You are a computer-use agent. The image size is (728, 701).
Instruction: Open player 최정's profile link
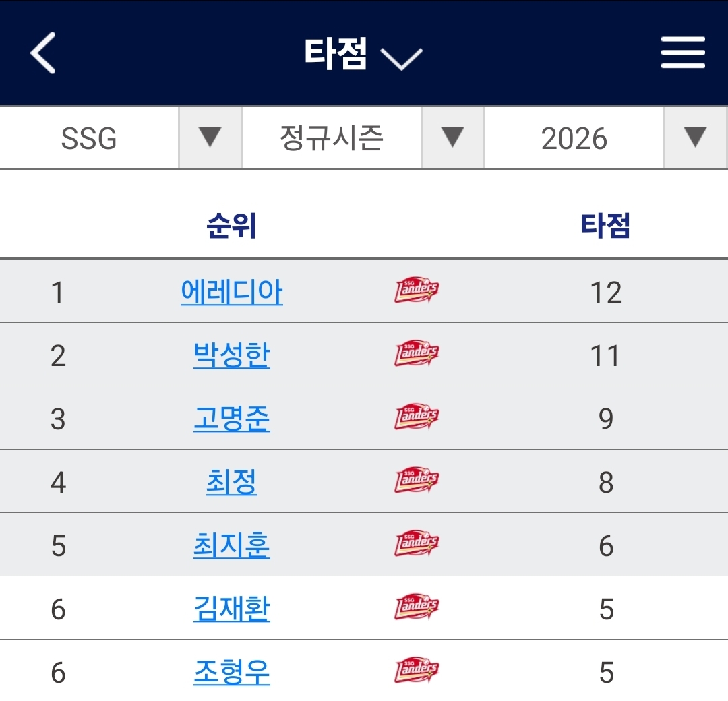[x=232, y=482]
